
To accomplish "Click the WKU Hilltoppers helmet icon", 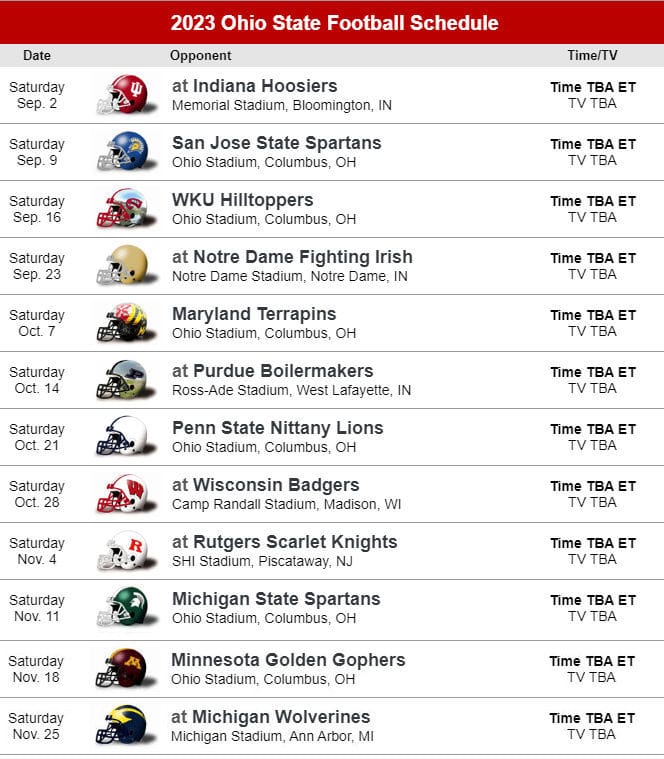I will pyautogui.click(x=123, y=209).
